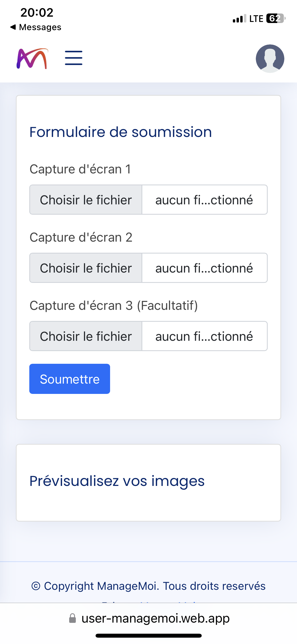Tap the 'Formulaire de soumission' heading
297x644 pixels.
click(x=121, y=132)
